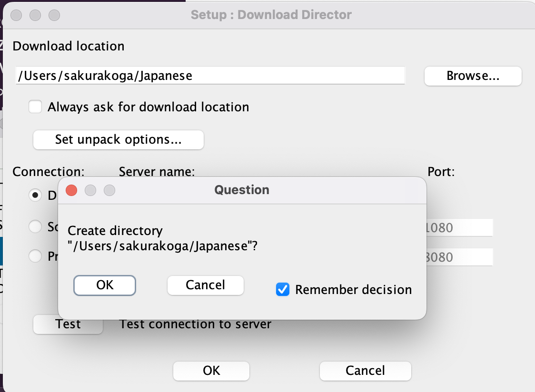This screenshot has width=535, height=392.
Task: Click inside the download location path field
Action: click(209, 75)
